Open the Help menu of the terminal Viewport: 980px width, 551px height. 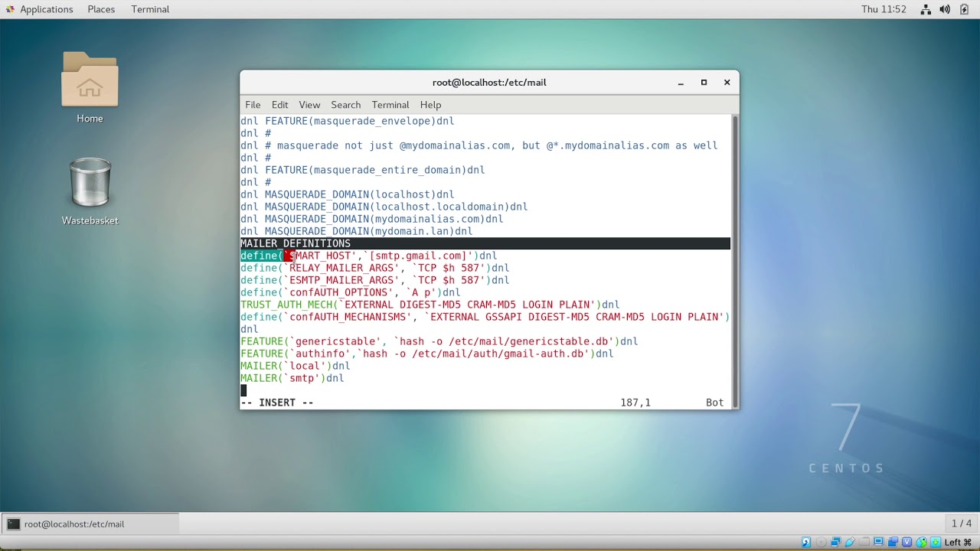tap(430, 105)
